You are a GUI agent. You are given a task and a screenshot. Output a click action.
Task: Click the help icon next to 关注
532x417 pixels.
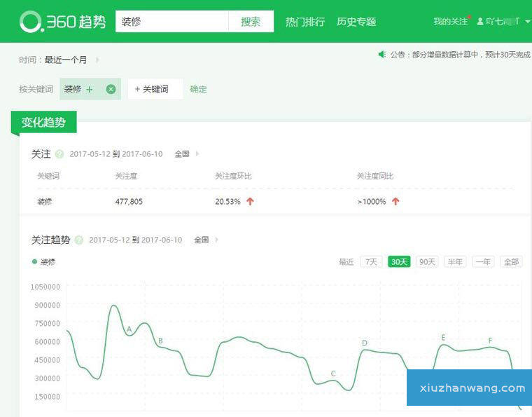pyautogui.click(x=59, y=154)
